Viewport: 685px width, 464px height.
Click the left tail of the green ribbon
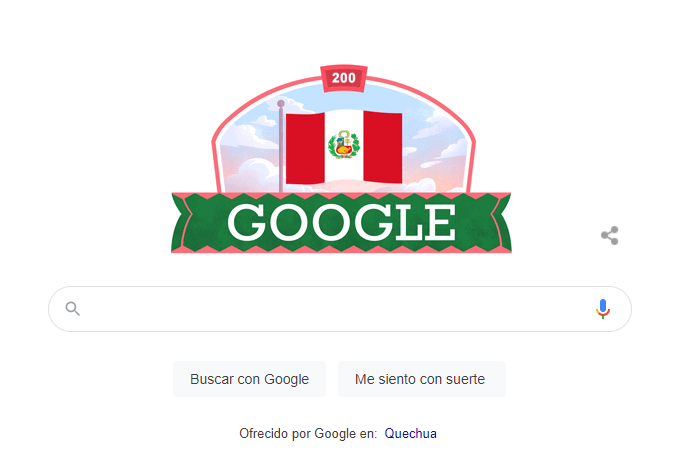[182, 223]
